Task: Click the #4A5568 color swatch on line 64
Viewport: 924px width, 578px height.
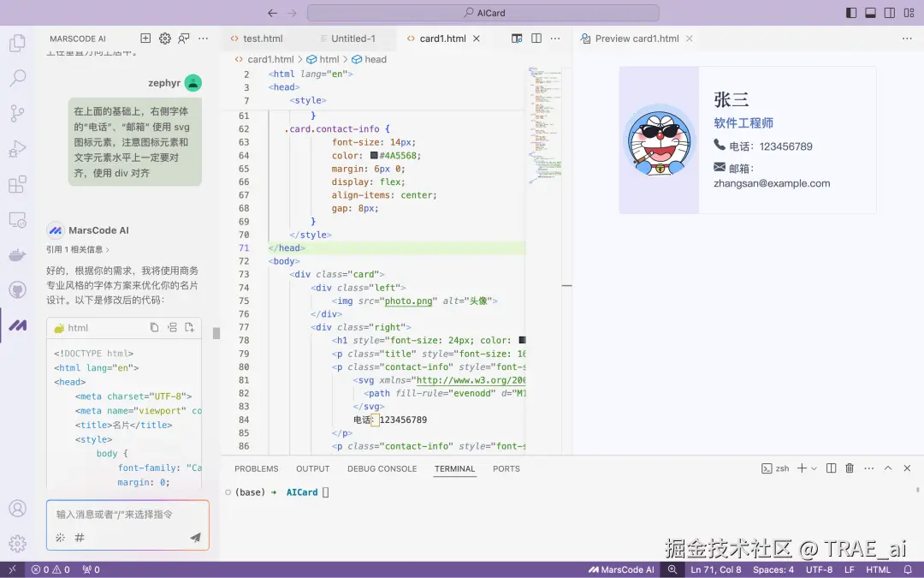Action: tap(374, 156)
